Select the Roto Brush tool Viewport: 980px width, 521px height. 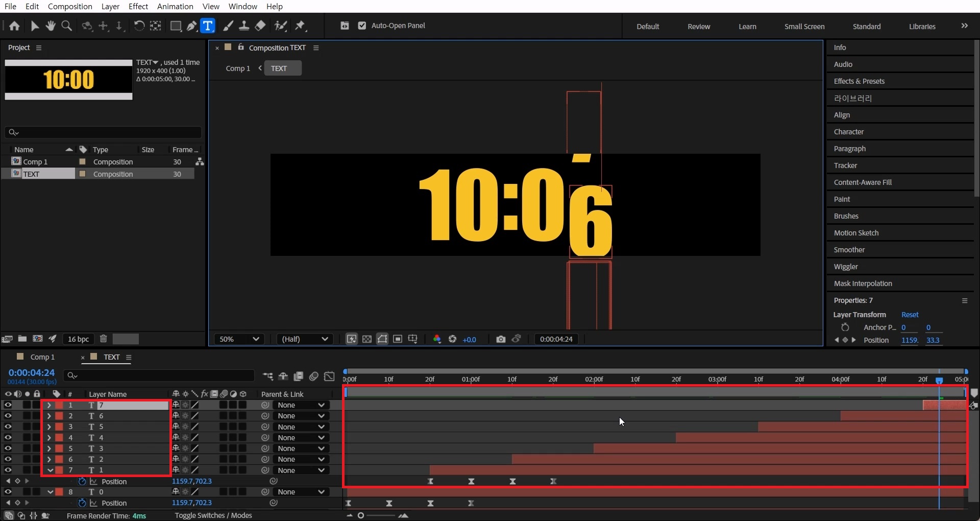280,26
